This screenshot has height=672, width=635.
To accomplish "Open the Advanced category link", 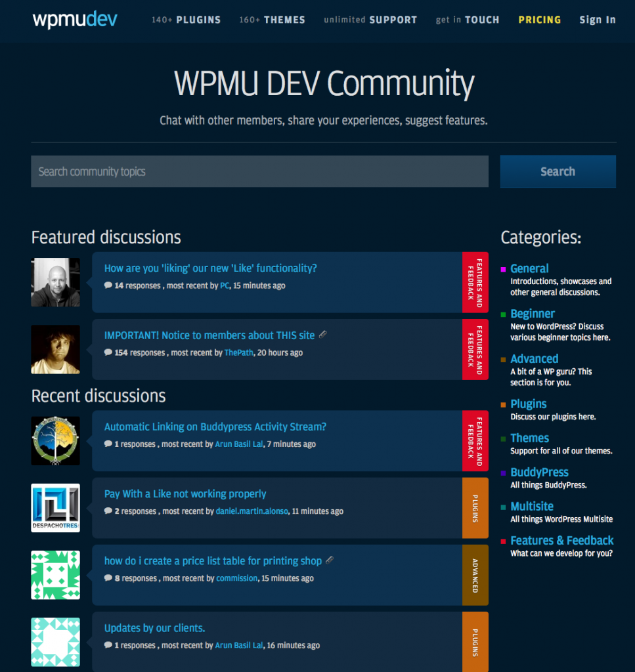I will [x=535, y=359].
